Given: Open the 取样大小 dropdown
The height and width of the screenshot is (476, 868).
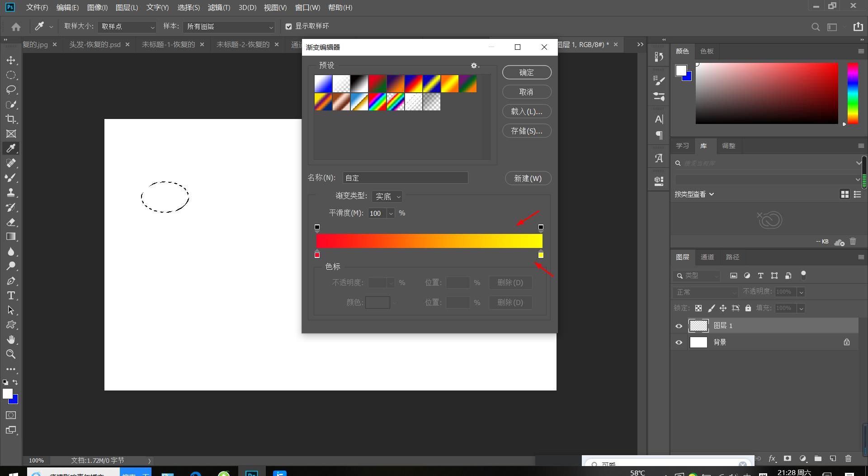Looking at the screenshot, I should tap(127, 27).
